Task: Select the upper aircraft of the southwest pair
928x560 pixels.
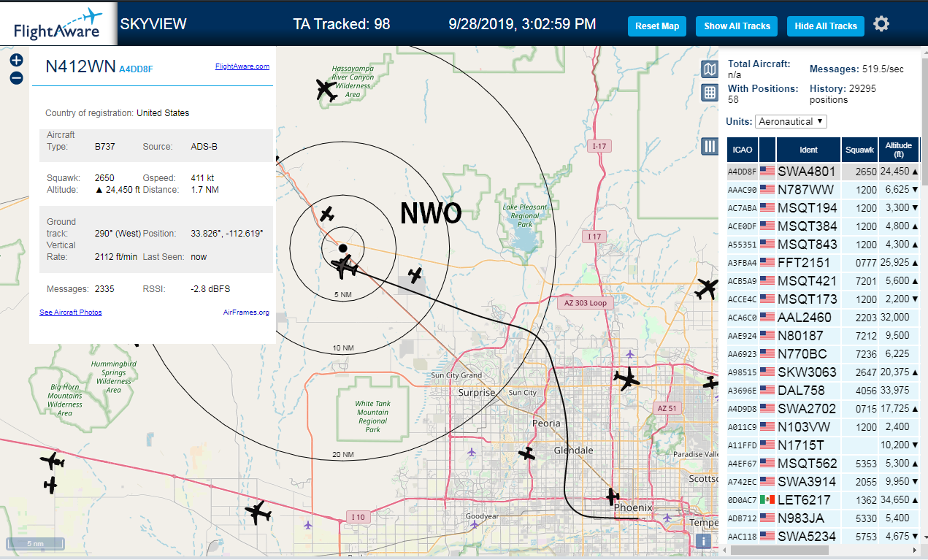Action: pyautogui.click(x=52, y=461)
